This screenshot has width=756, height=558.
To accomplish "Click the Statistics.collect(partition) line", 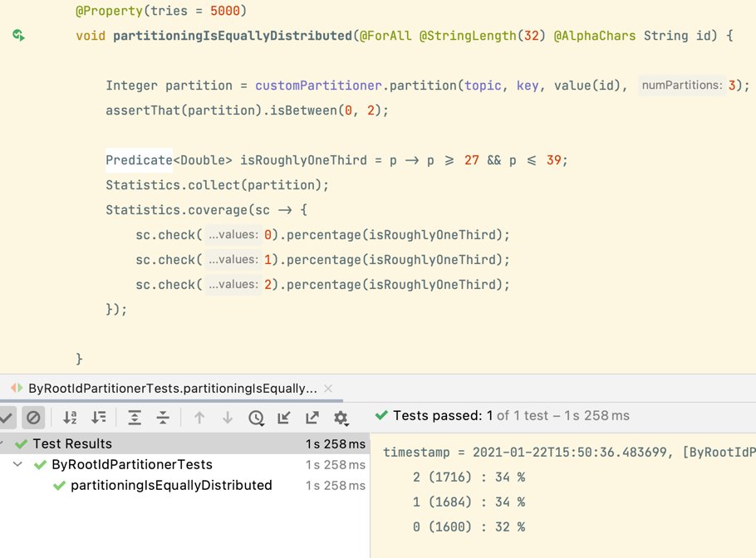I will pos(217,185).
